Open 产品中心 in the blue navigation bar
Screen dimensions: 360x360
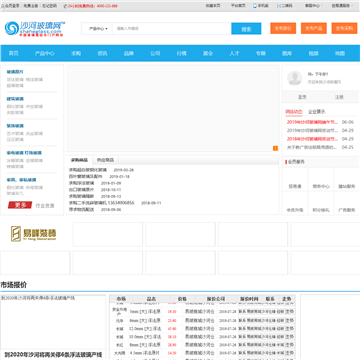(45, 53)
